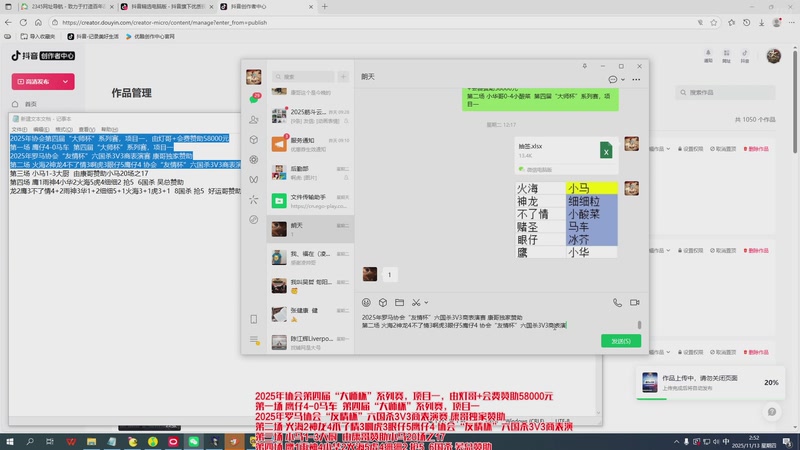Open the name table image in chat
Viewport: 800px width, 450px height.
[x=566, y=220]
